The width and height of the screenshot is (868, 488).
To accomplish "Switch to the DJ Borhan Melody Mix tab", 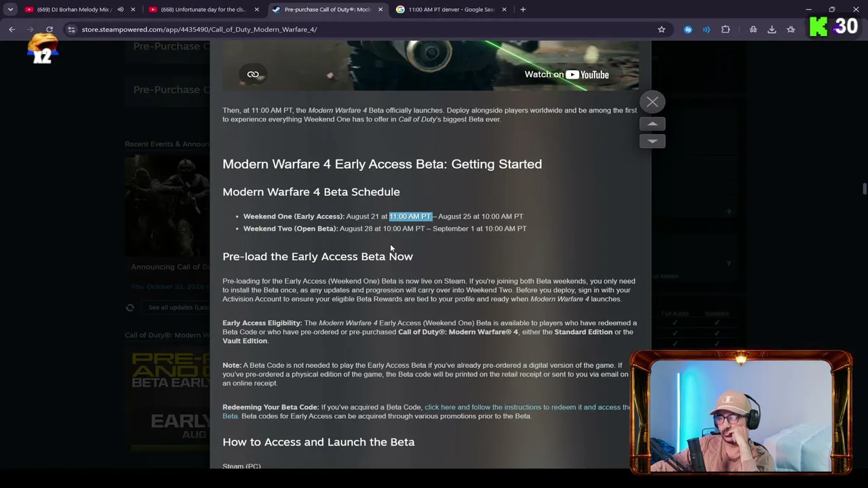I will (x=80, y=9).
